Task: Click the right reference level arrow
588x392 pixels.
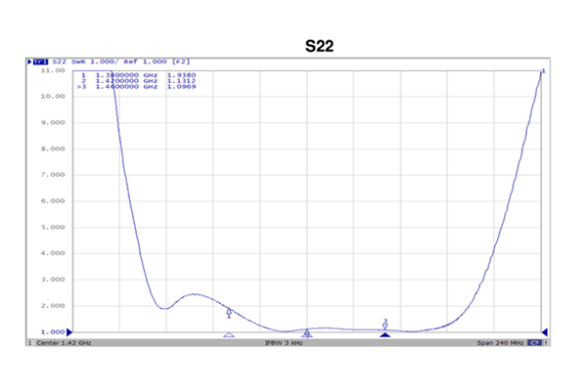Action: [544, 332]
